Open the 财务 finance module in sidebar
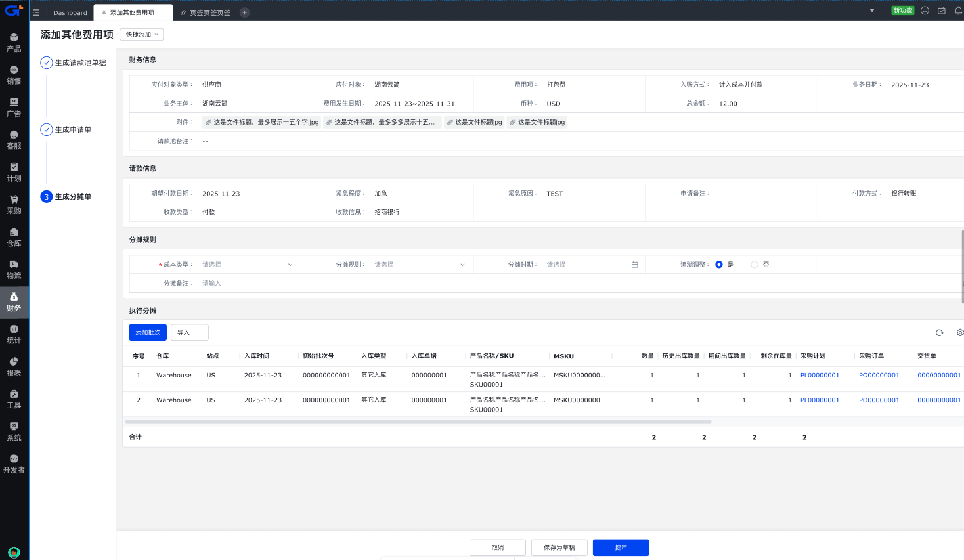964x560 pixels. pyautogui.click(x=14, y=302)
